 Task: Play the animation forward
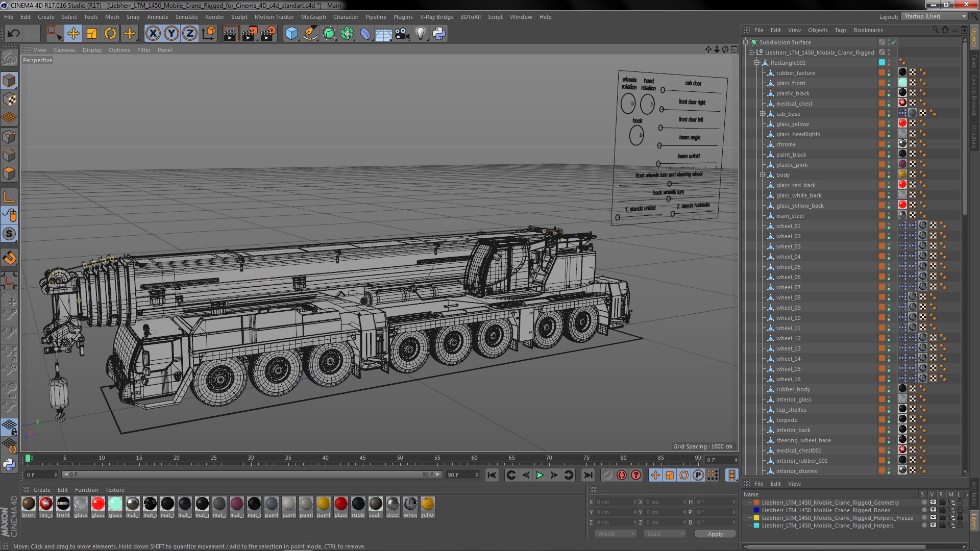coord(540,475)
